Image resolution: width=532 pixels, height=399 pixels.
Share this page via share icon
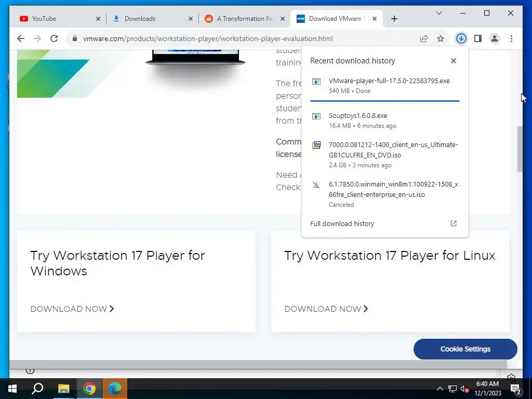coord(424,38)
